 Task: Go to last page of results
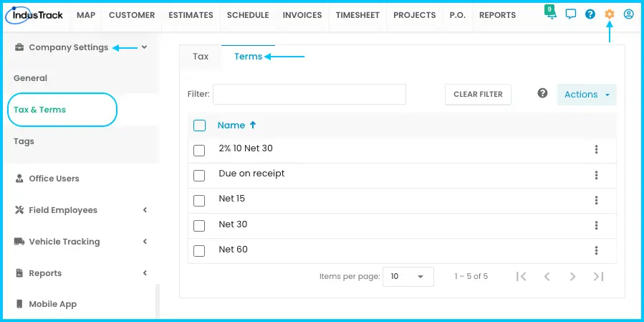point(598,276)
